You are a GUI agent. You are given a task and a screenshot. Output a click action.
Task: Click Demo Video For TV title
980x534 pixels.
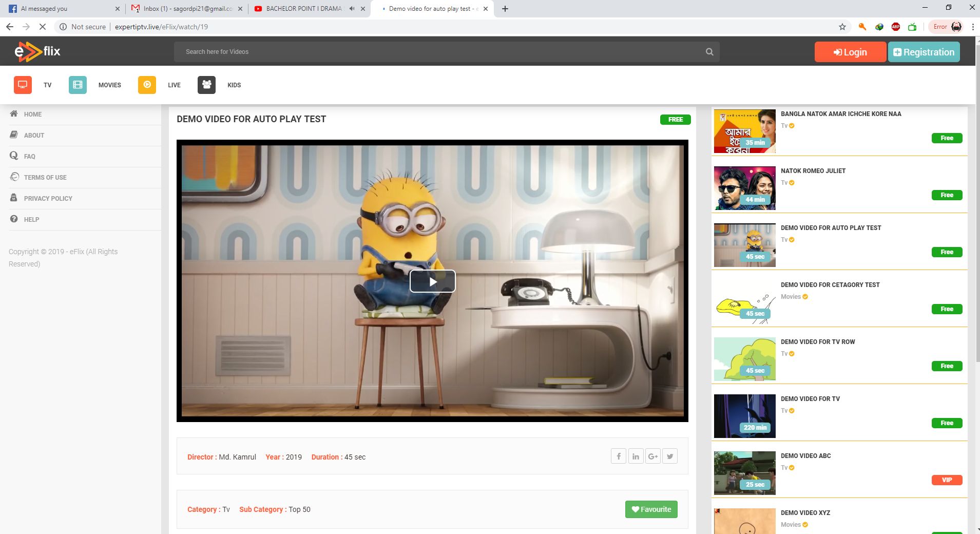(x=810, y=399)
